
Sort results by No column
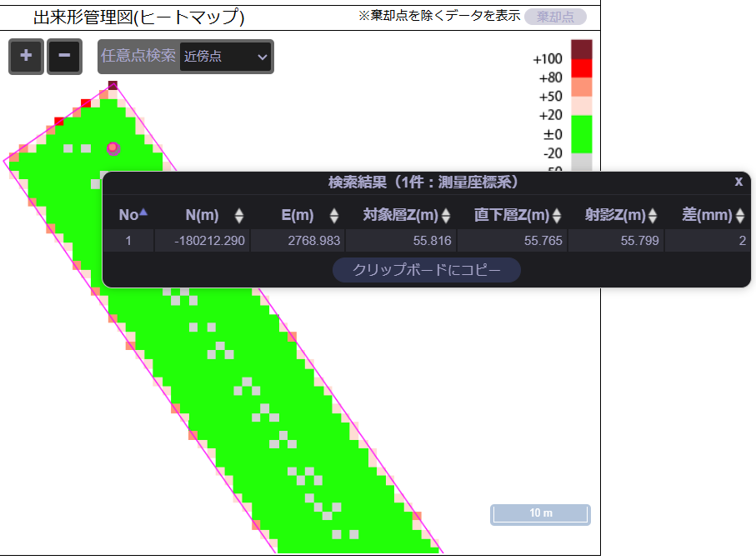(133, 215)
